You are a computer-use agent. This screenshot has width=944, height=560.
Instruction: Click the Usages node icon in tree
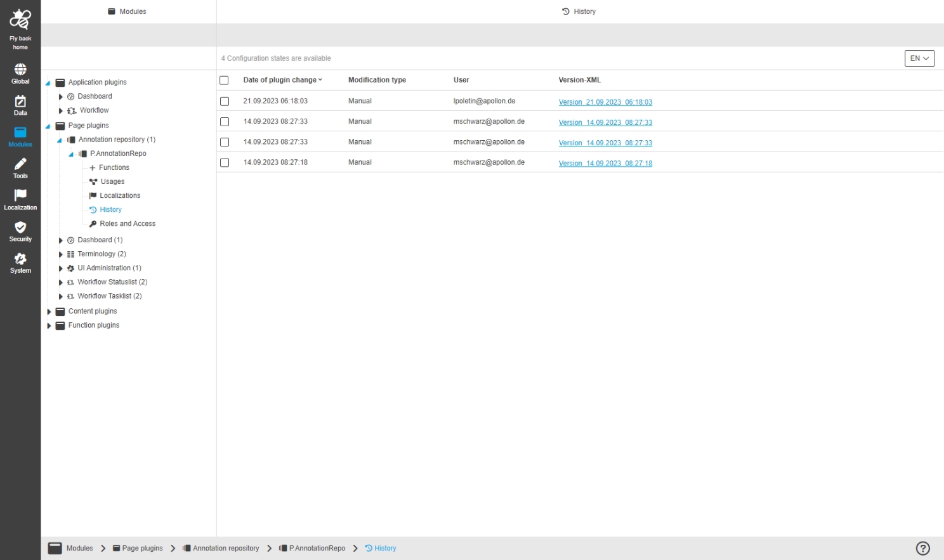coord(93,182)
